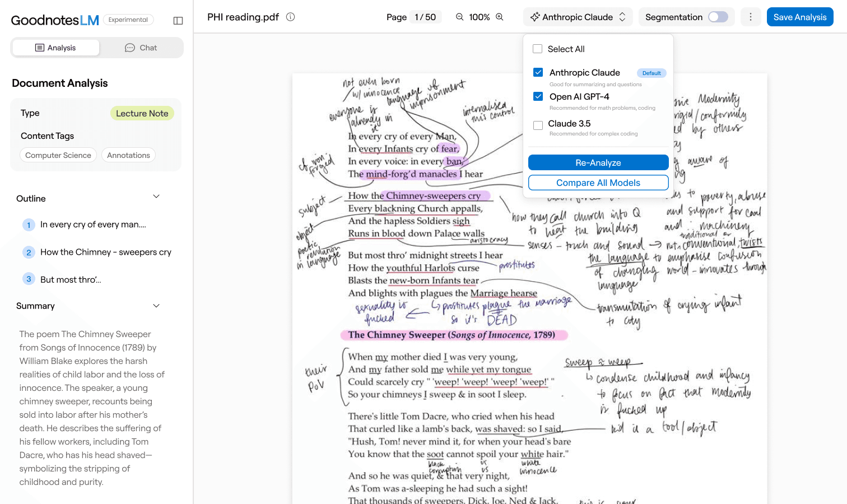Click the info icon beside PHI reading.pdf

coord(290,17)
